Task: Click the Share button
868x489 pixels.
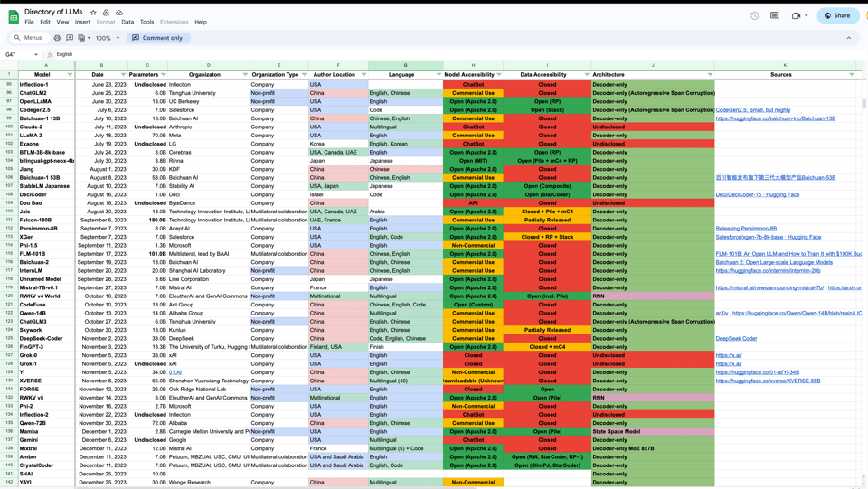Action: 838,15
